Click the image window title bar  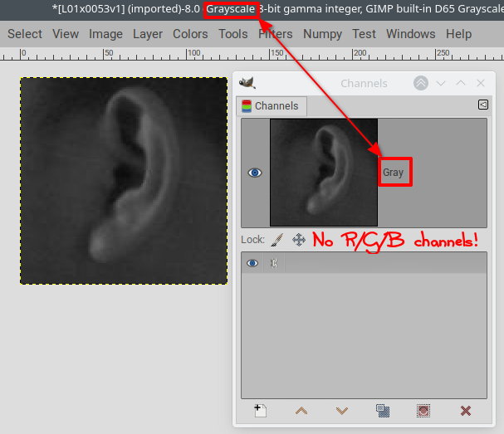tap(252, 10)
